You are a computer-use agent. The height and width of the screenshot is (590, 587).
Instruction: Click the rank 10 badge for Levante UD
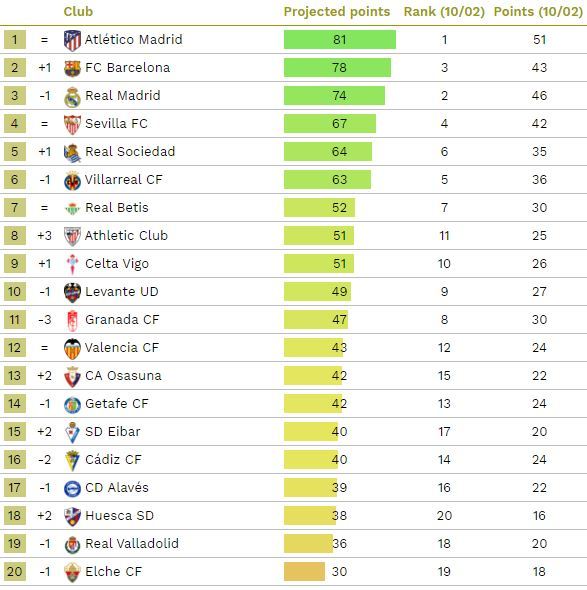[x=15, y=292]
